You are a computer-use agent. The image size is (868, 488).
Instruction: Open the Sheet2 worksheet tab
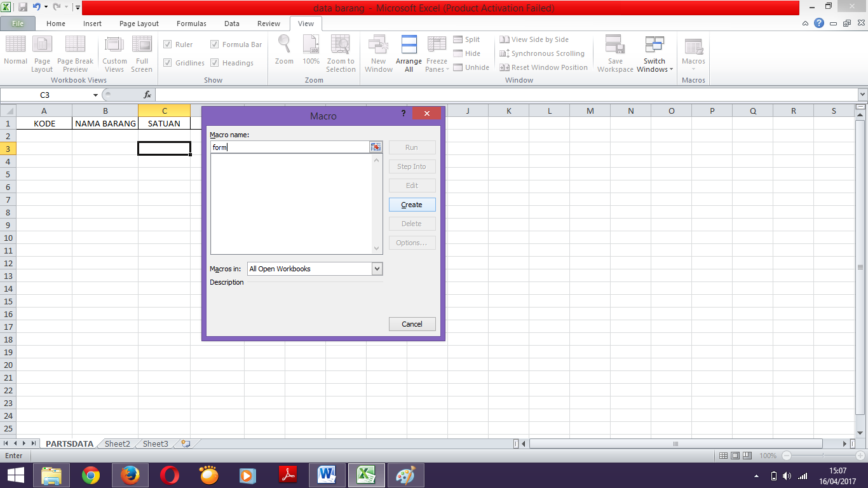(x=117, y=444)
